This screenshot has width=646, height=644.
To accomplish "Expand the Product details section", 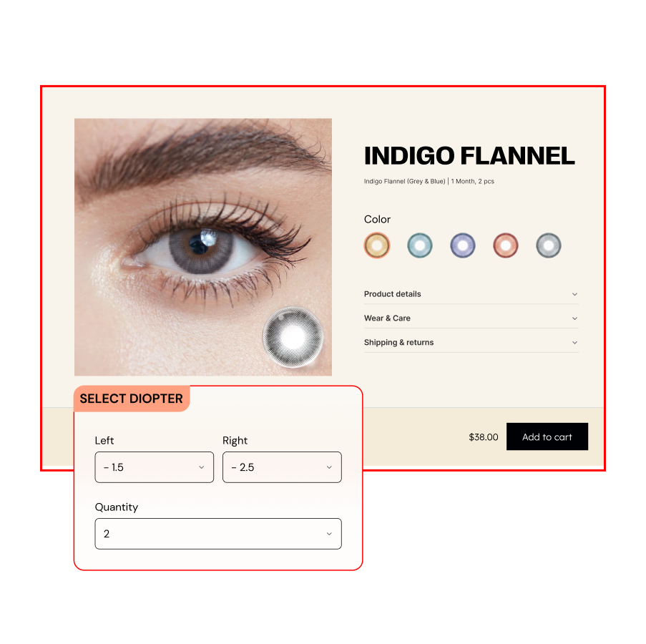I will tap(471, 294).
